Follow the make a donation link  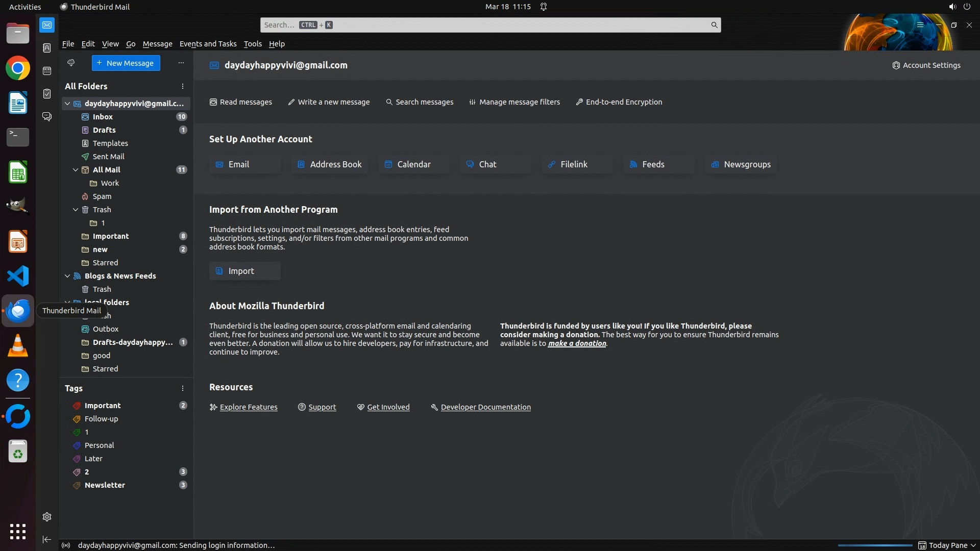[x=577, y=343]
